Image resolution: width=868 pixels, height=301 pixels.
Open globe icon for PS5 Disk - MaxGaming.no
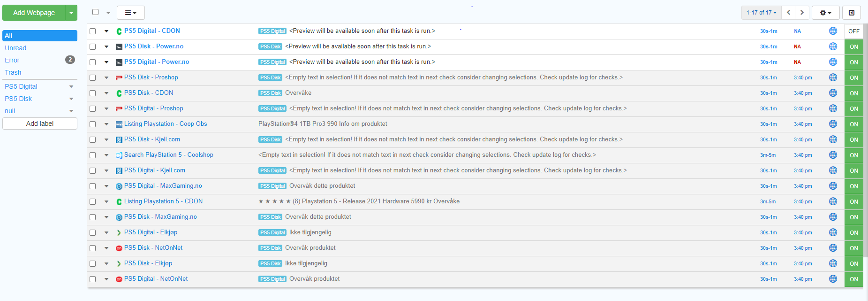(x=833, y=217)
